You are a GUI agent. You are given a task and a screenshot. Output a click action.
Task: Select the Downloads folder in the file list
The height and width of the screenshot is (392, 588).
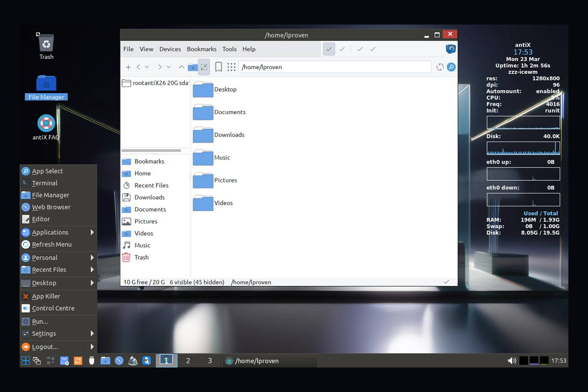click(x=219, y=135)
